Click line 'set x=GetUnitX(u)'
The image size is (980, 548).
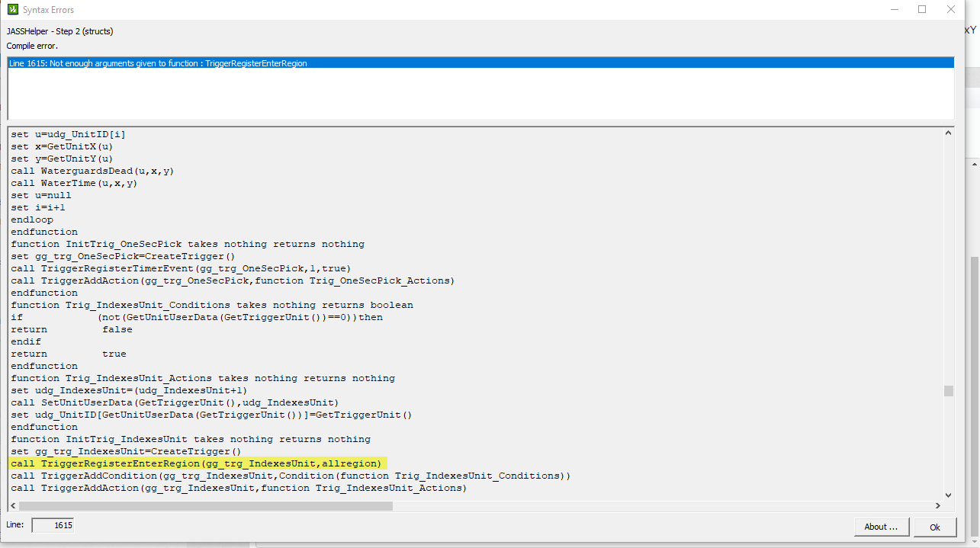(61, 146)
